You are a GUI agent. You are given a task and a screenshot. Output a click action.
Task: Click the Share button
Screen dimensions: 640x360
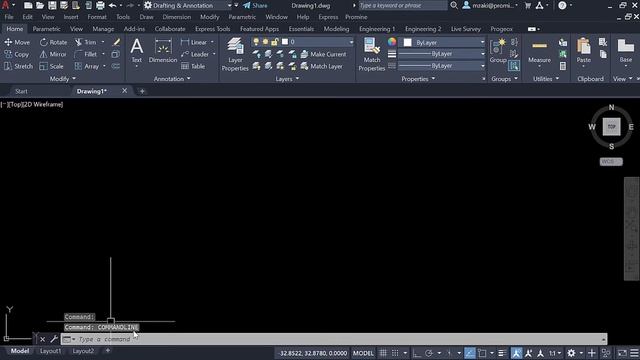click(x=256, y=6)
